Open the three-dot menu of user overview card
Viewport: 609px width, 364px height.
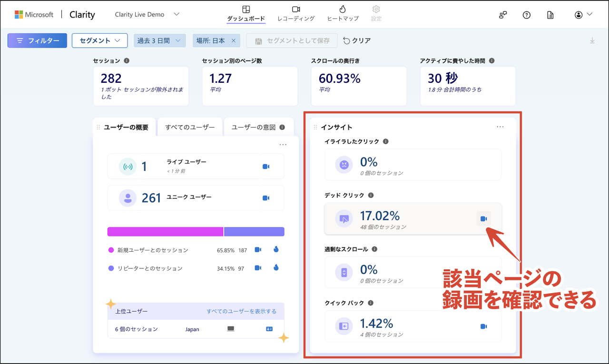(283, 145)
